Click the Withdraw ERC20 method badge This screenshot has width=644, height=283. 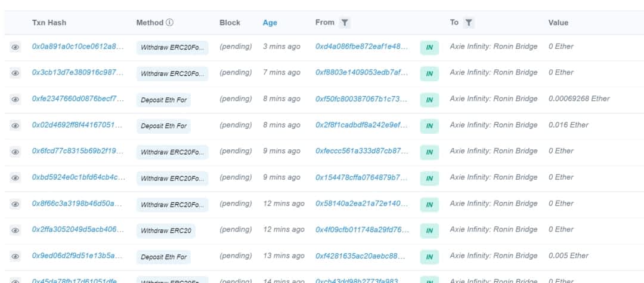coord(164,231)
